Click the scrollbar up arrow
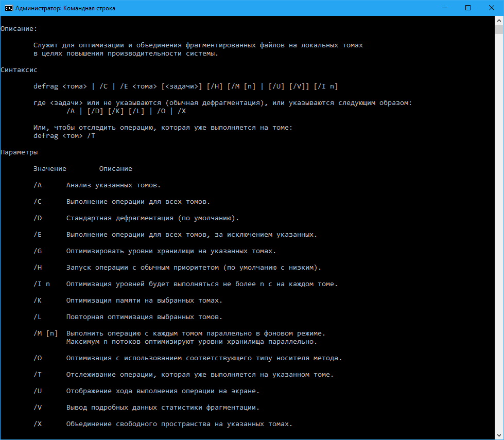This screenshot has height=440, width=504. click(x=499, y=20)
